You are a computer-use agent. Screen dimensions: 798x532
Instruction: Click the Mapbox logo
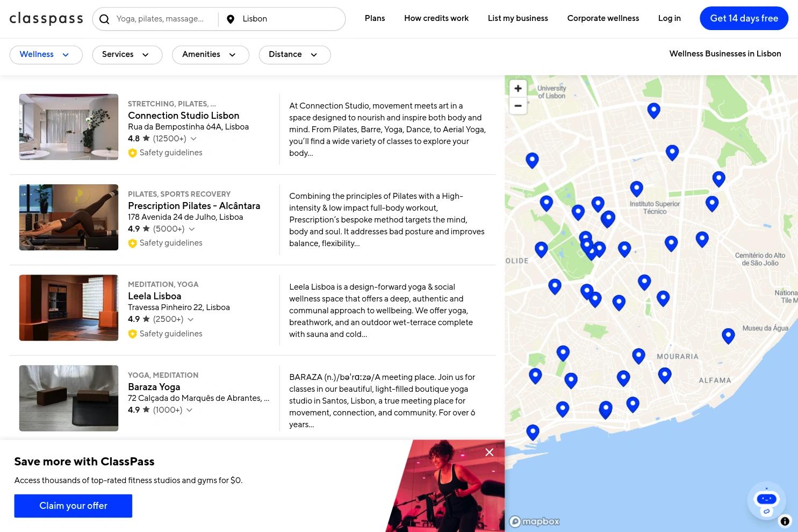click(x=534, y=521)
